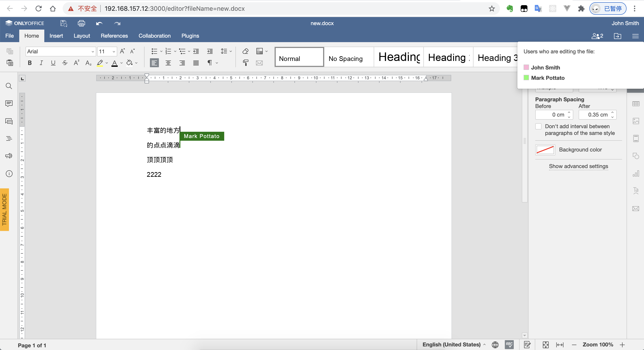Toggle spell checking icon in status bar
Screen dimensions: 644x350
(509, 345)
